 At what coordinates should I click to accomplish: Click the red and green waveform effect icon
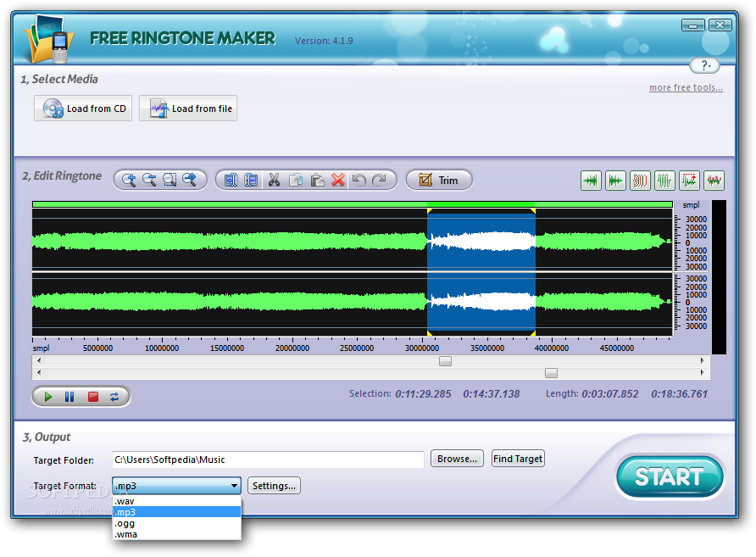point(714,181)
